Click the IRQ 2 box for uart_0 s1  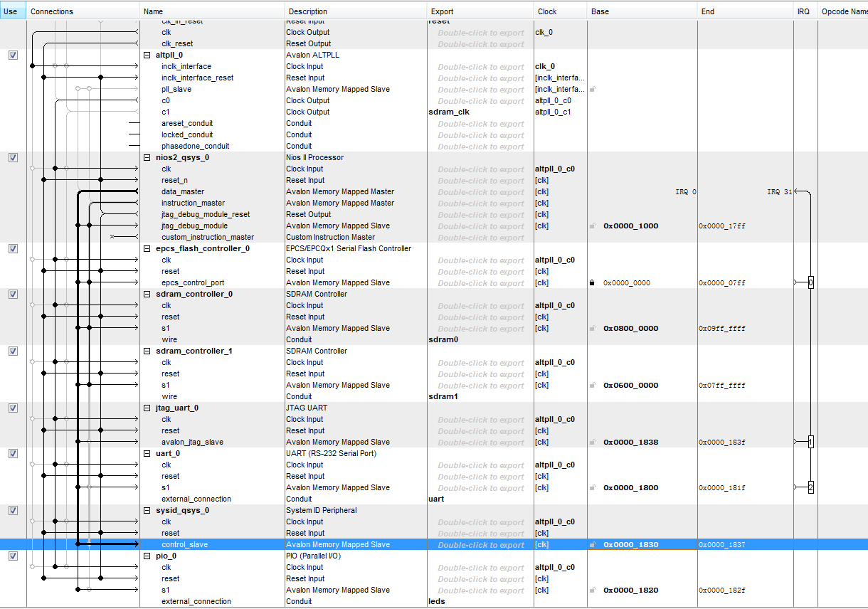(810, 488)
